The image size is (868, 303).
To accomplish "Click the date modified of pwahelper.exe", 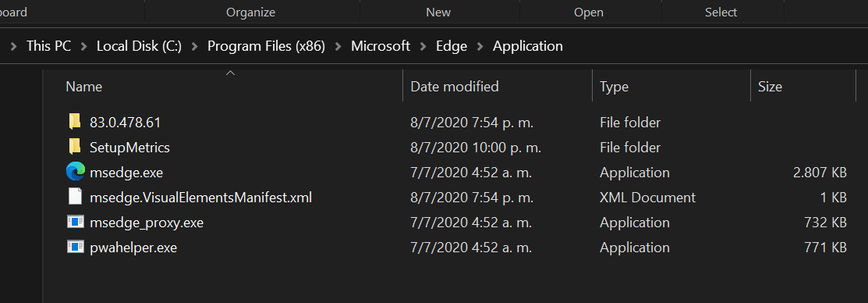I will 471,248.
